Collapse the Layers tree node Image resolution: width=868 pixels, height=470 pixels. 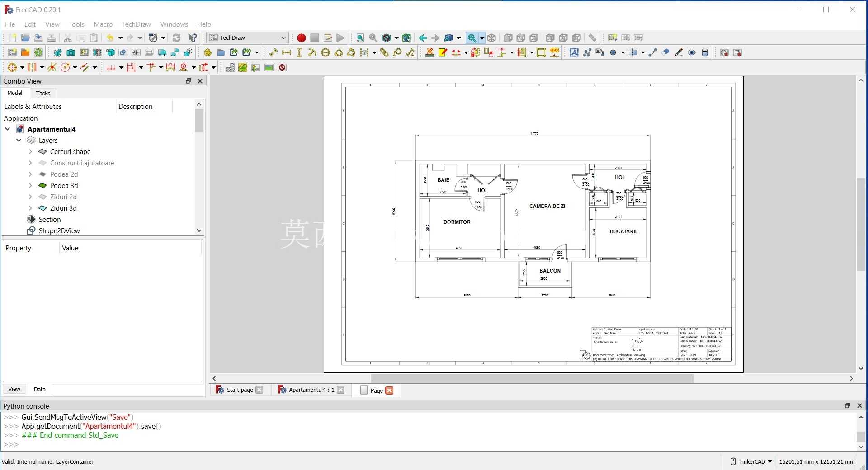click(19, 140)
